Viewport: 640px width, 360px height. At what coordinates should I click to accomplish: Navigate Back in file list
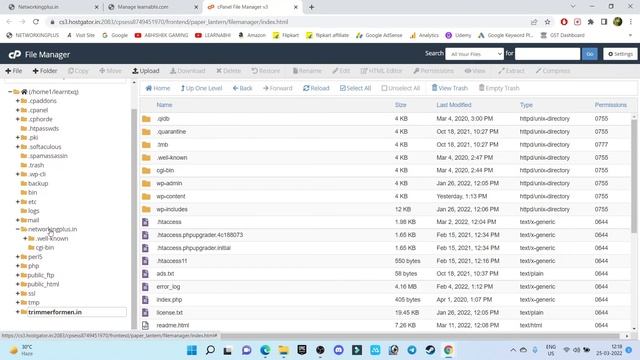[x=242, y=88]
